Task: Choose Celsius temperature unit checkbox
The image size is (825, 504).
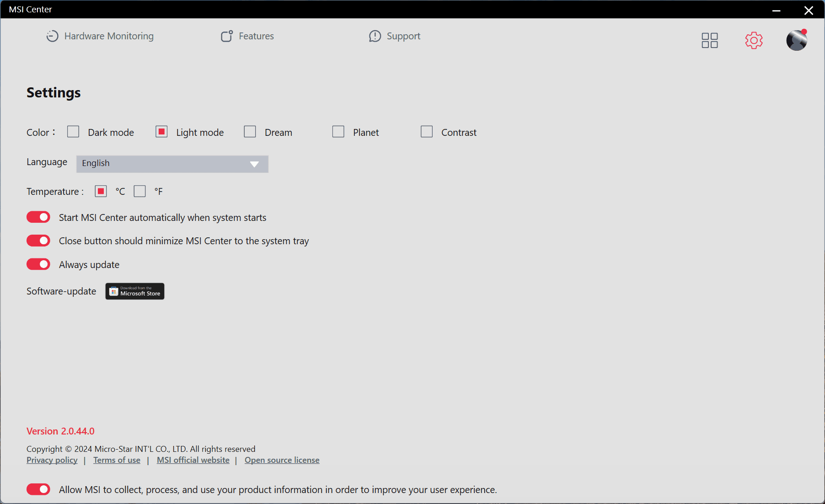Action: click(101, 191)
